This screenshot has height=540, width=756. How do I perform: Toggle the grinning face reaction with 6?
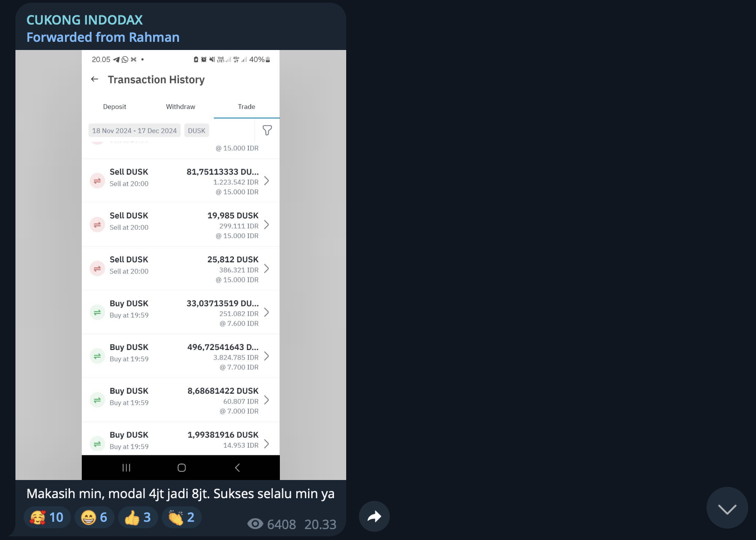pyautogui.click(x=94, y=517)
